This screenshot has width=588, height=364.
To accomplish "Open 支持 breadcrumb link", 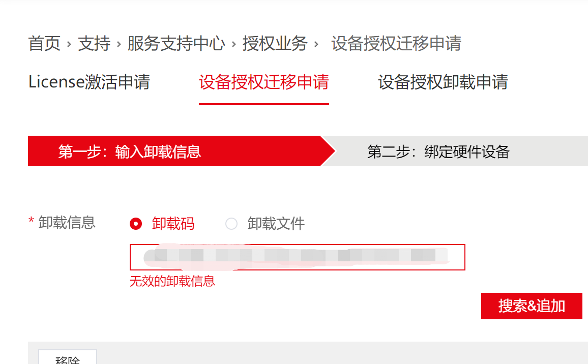I will coord(94,44).
